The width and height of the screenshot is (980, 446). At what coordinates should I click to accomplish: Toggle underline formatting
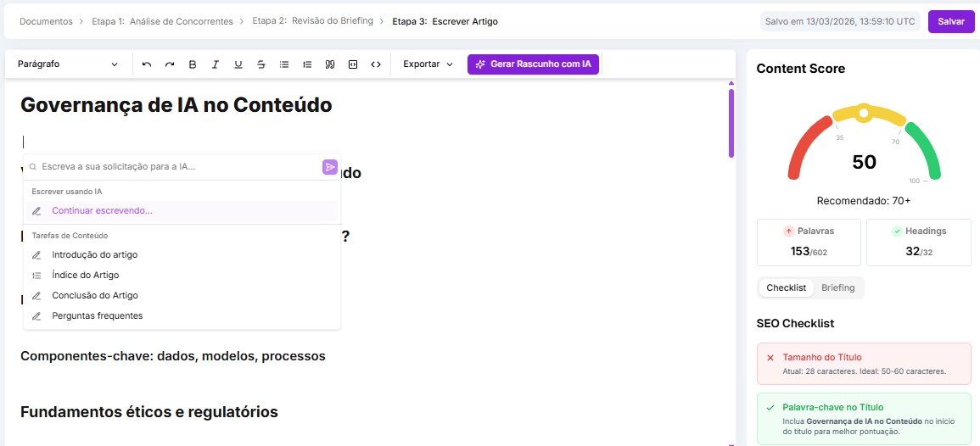pos(238,64)
